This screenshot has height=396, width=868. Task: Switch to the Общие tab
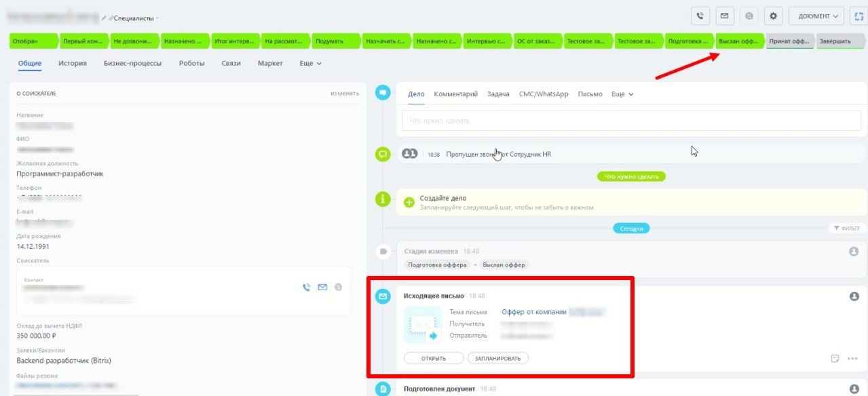coord(30,63)
